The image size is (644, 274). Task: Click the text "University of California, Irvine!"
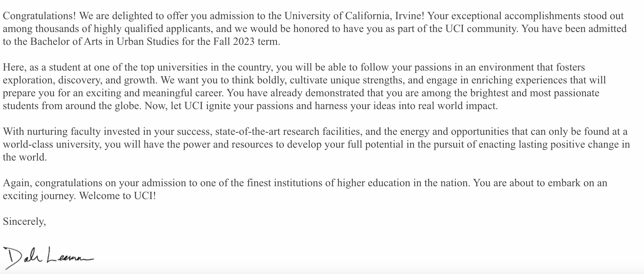[x=354, y=16]
